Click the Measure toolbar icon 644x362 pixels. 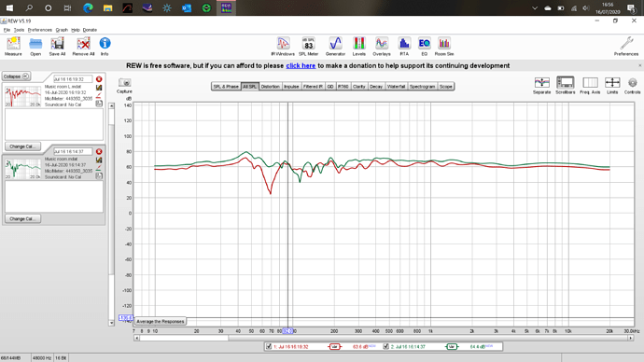(13, 47)
